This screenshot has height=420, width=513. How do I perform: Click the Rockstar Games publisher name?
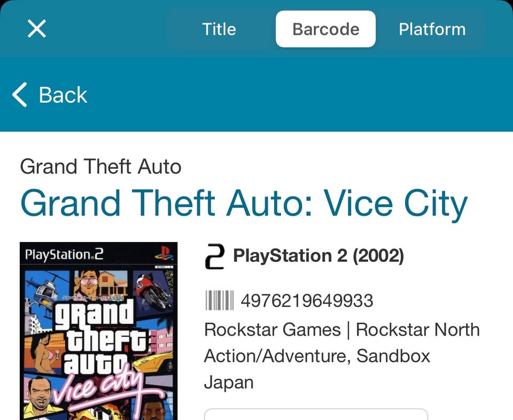coord(273,330)
